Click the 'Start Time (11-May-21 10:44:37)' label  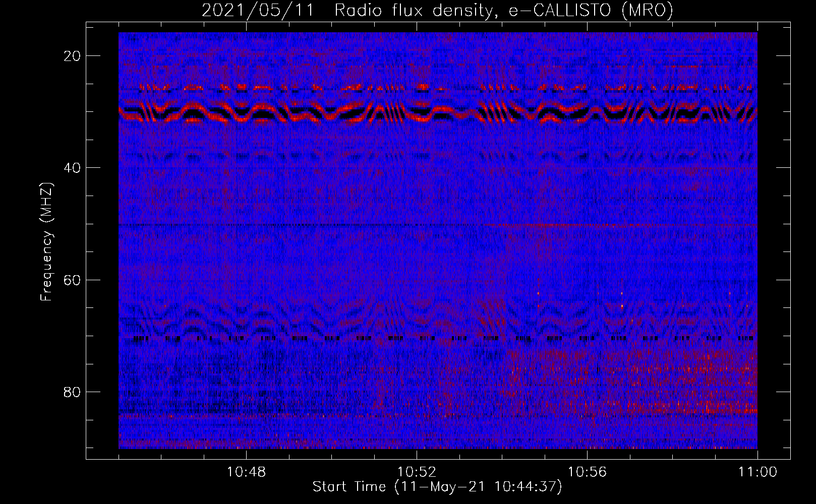click(437, 487)
